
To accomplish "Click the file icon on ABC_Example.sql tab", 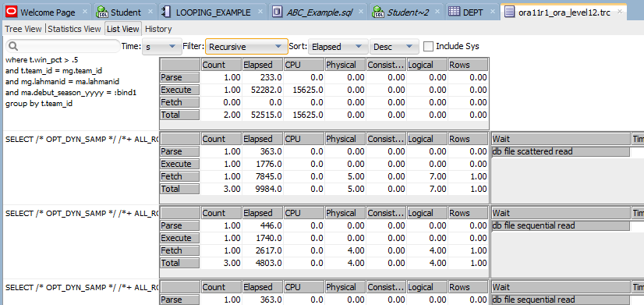I will point(278,12).
